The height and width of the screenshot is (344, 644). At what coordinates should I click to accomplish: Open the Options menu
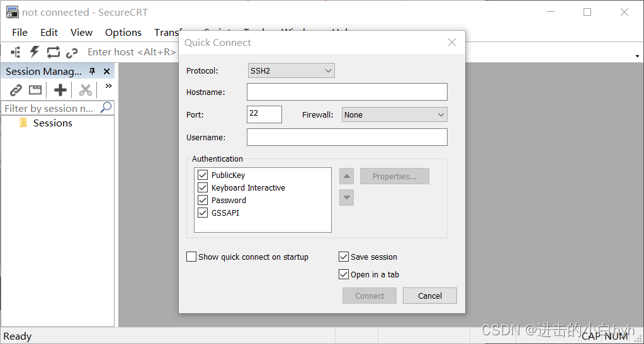pos(123,33)
